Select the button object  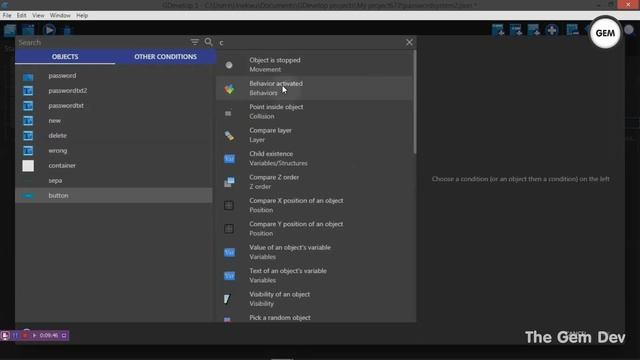coord(114,196)
